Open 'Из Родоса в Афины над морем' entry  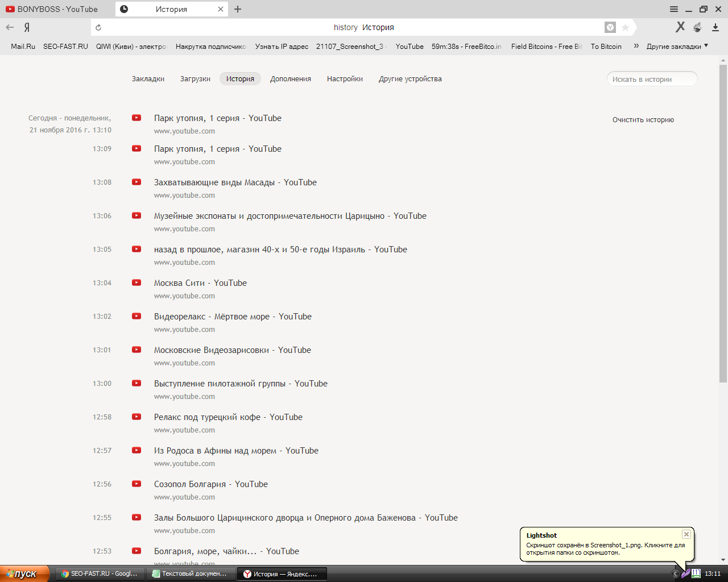[x=236, y=451]
